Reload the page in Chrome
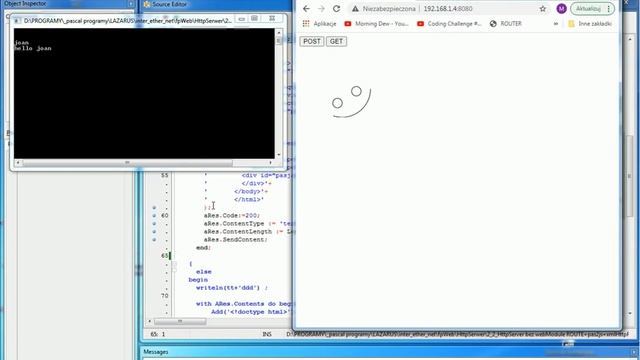The width and height of the screenshot is (640, 360). 336,9
